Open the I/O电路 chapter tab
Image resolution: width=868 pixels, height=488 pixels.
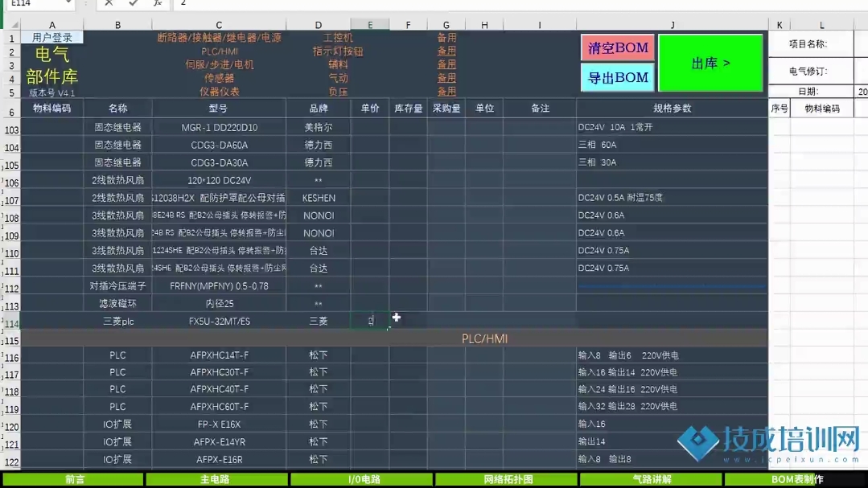[x=362, y=479]
